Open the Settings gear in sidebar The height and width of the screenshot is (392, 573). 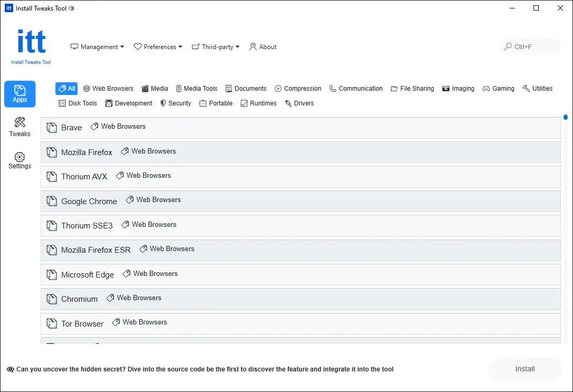point(20,161)
